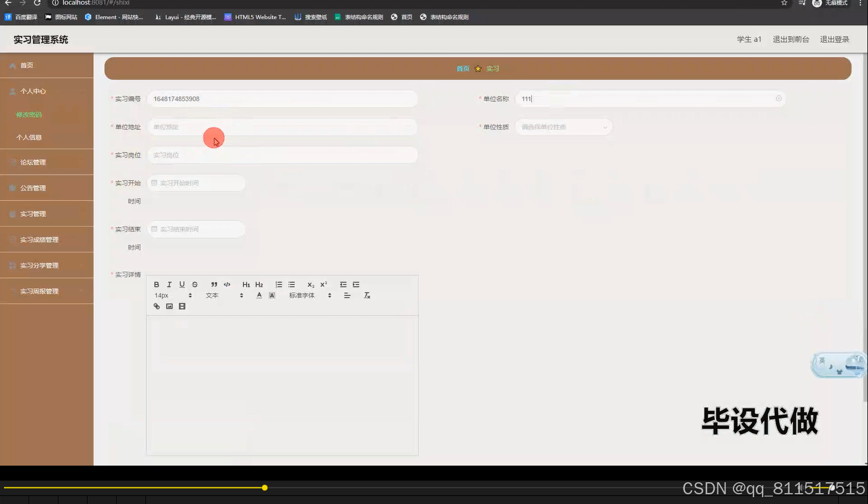
Task: Insert a hyperlink in the editor
Action: click(x=156, y=306)
